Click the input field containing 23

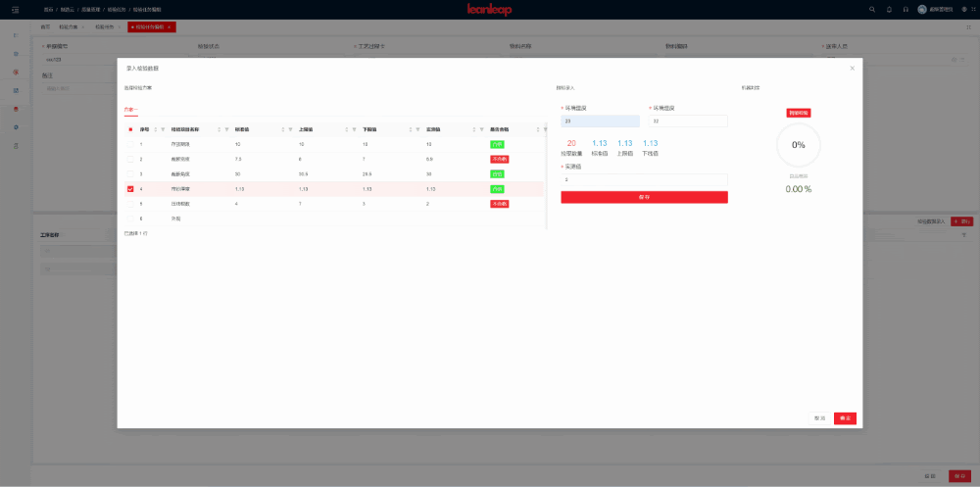pos(600,122)
